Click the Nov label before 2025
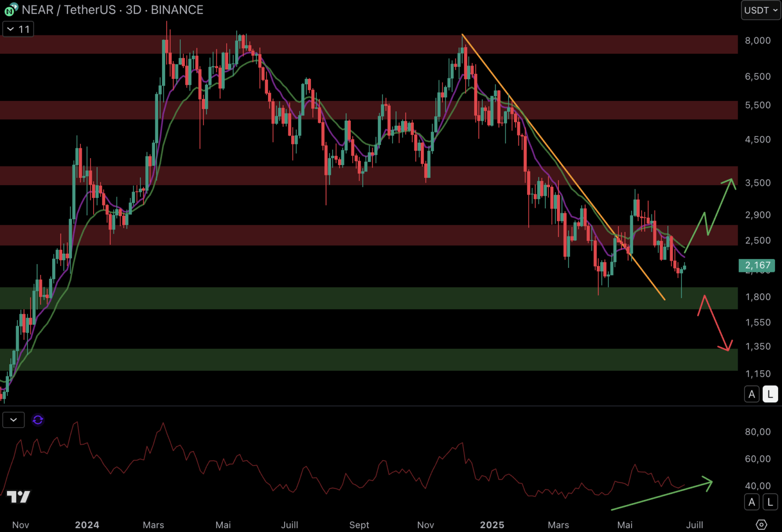 click(x=426, y=525)
